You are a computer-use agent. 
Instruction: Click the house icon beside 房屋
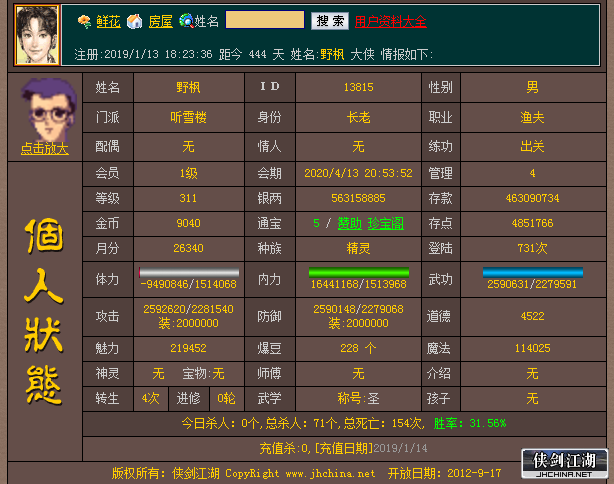135,21
